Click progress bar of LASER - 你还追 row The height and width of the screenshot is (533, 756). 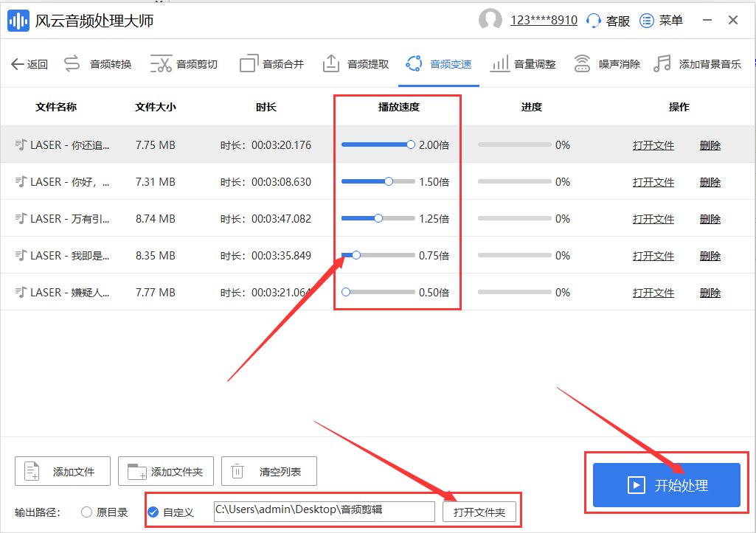click(514, 144)
